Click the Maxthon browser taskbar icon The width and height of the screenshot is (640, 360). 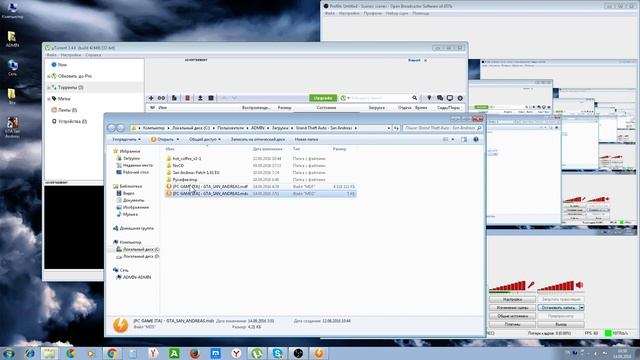tap(216, 353)
